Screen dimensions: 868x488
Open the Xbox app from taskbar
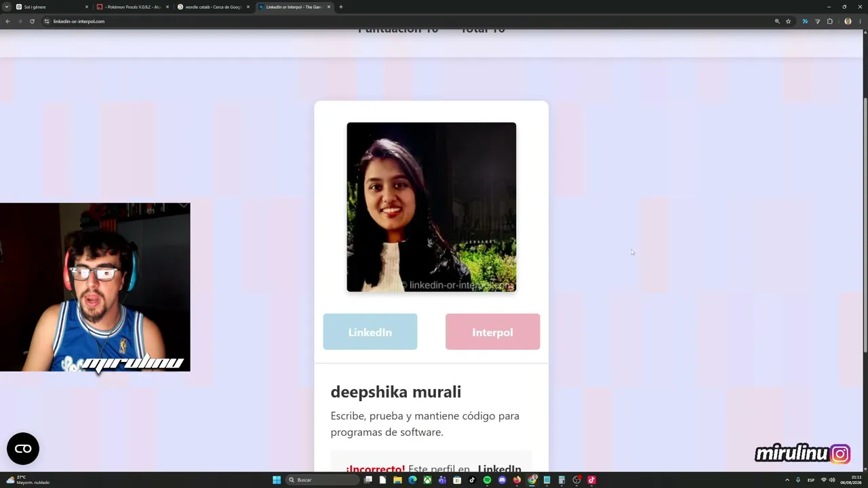tap(427, 480)
